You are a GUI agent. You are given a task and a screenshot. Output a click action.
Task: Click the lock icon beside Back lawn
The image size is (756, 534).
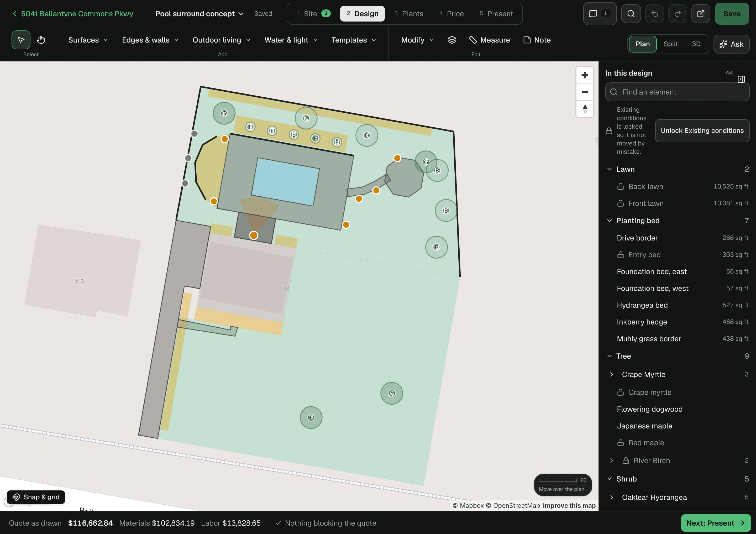pyautogui.click(x=620, y=187)
